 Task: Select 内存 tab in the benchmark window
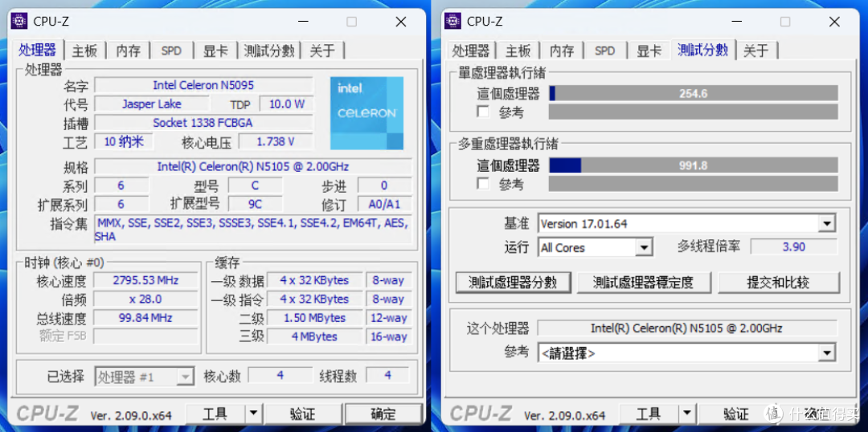[x=562, y=51]
